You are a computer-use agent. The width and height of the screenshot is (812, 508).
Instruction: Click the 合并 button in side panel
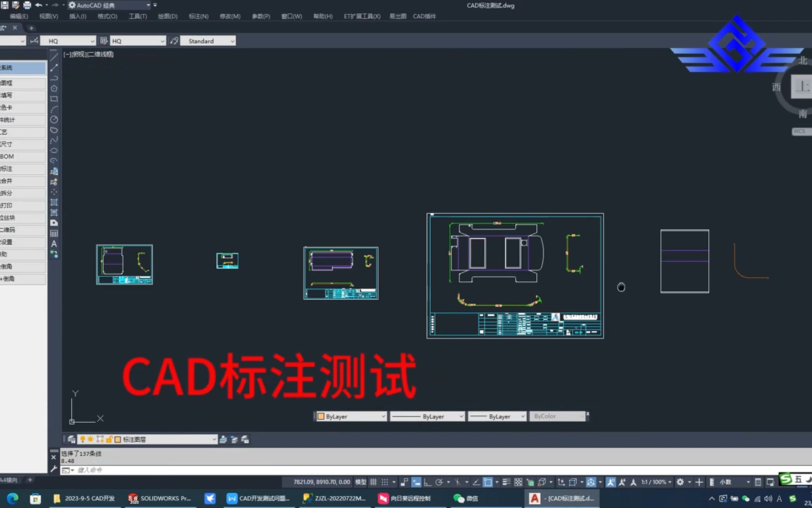[23, 181]
